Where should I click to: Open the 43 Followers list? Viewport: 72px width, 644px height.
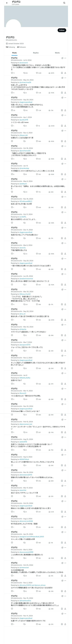coord(21,47)
